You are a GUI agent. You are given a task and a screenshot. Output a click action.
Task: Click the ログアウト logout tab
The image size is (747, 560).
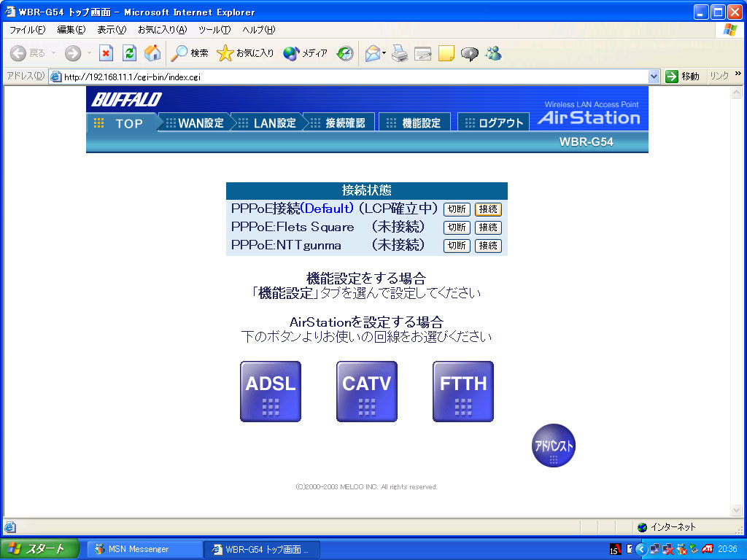pyautogui.click(x=494, y=122)
